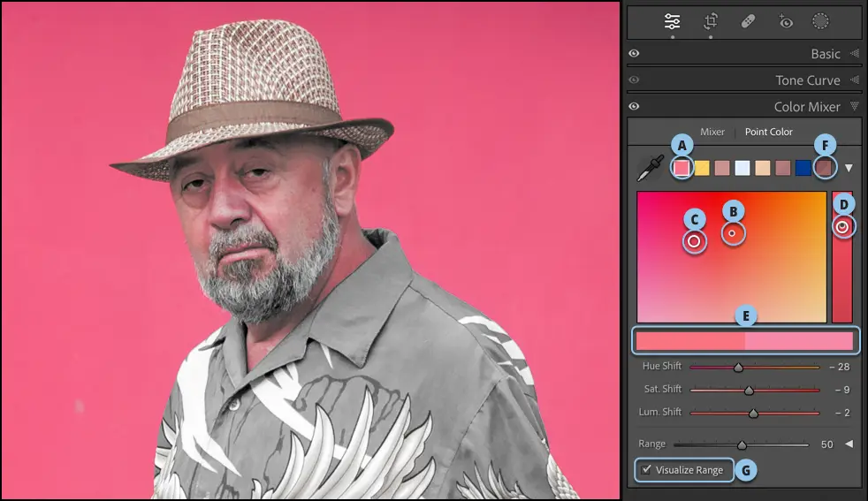Click the Sat. Shift value -9
The width and height of the screenshot is (868, 501).
pos(842,390)
